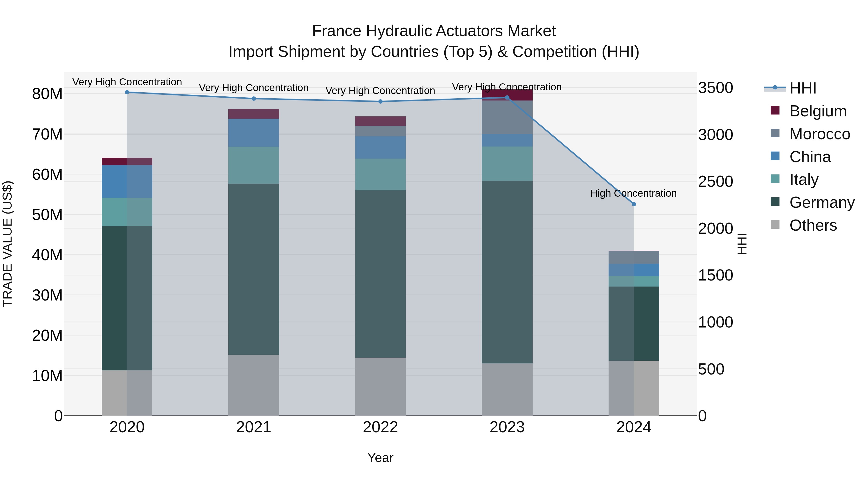The height and width of the screenshot is (488, 868).
Task: Click the Germany segment of the 2021 bar
Action: pyautogui.click(x=254, y=269)
